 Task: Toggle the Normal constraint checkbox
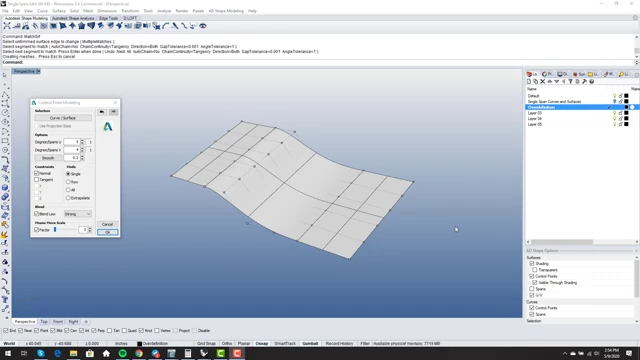click(37, 173)
